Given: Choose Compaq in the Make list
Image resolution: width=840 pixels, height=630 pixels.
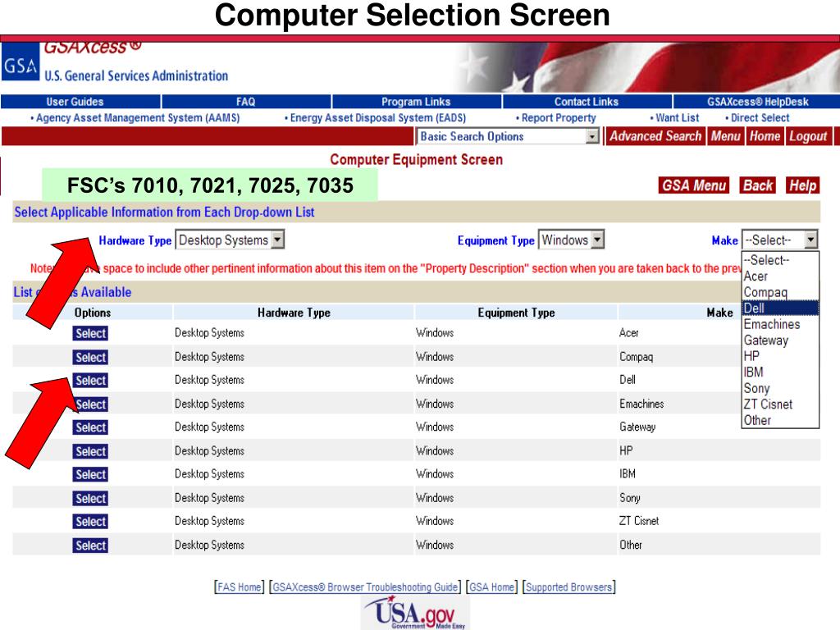Looking at the screenshot, I should point(781,293).
